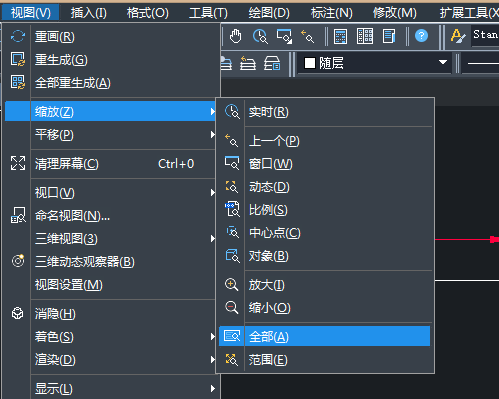Open the 标注(N) menu
499x399 pixels.
[x=332, y=13]
